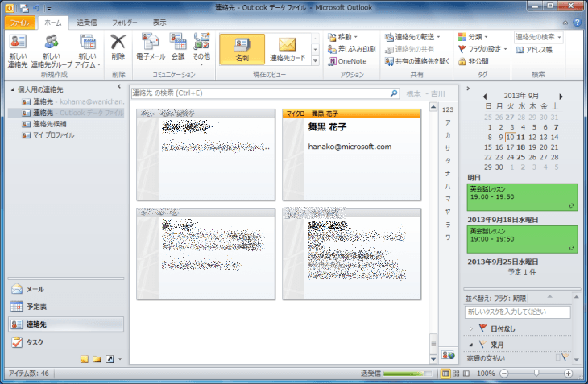Select 舞黒 花子 business card
588x384 pixels.
point(352,155)
